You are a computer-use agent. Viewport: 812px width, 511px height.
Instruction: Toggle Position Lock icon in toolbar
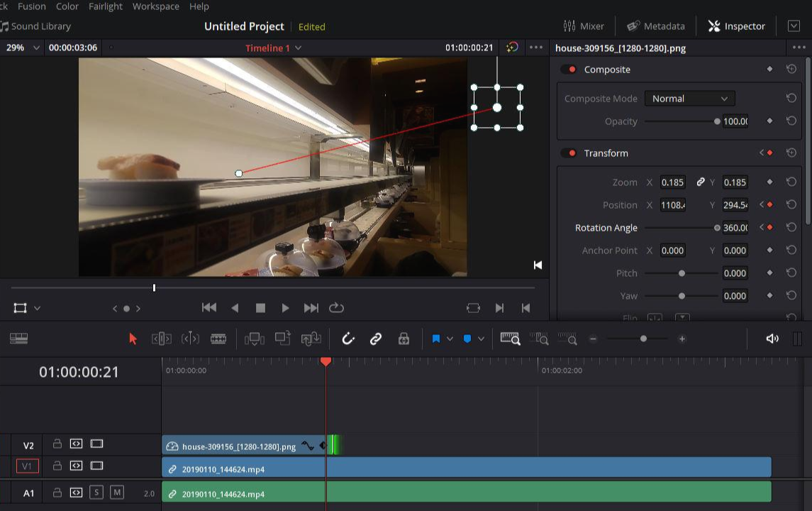coord(404,339)
